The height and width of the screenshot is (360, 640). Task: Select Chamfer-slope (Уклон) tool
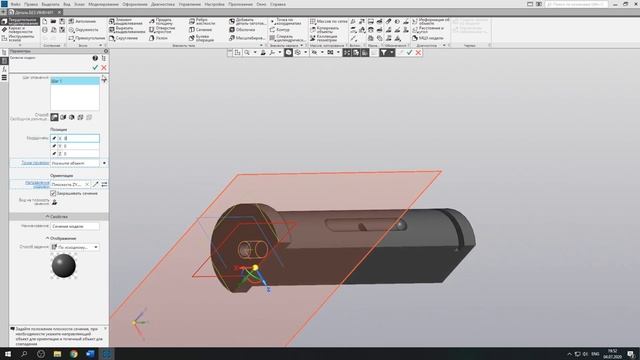coord(158,38)
